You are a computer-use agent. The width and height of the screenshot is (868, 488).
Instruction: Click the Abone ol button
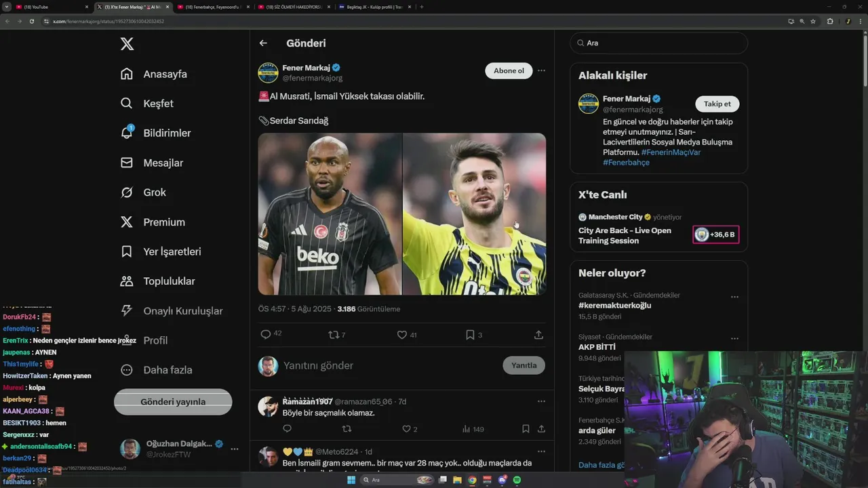(509, 70)
